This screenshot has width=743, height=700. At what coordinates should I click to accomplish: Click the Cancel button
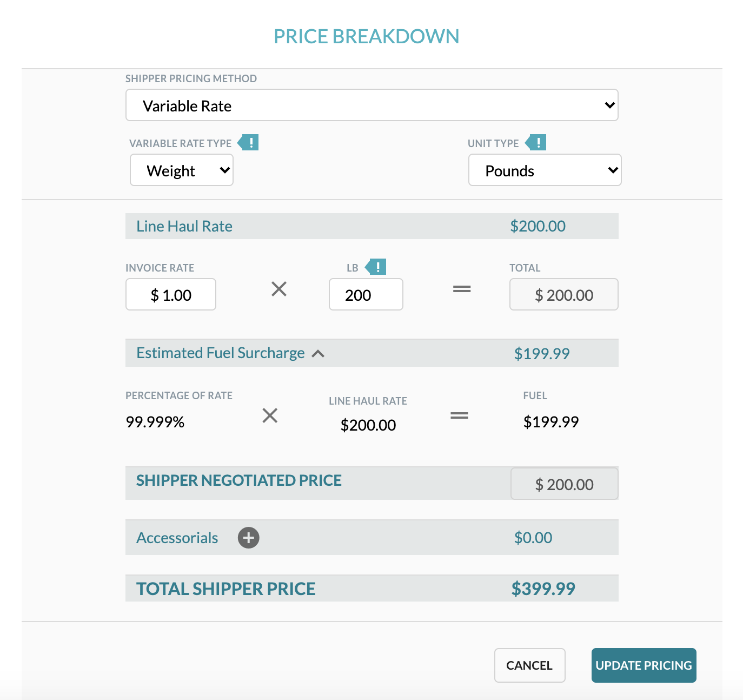tap(529, 665)
